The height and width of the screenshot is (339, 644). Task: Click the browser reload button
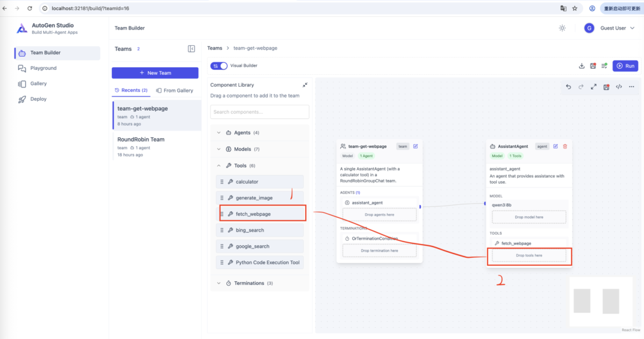click(x=30, y=8)
